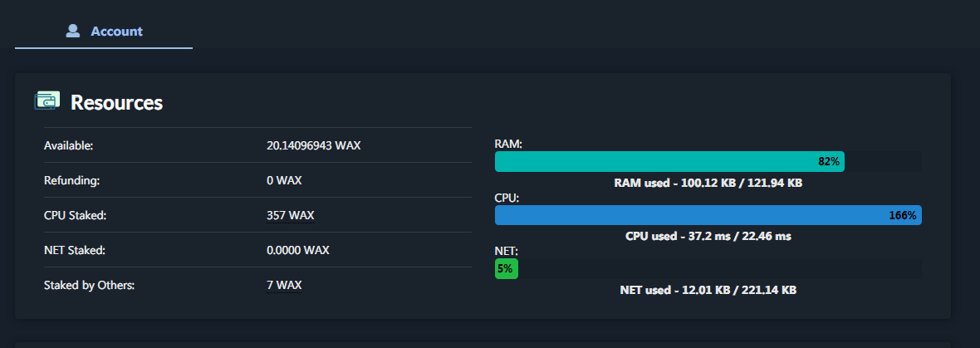Select the available 20.14096943 WAX balance
The height and width of the screenshot is (348, 980).
[314, 145]
